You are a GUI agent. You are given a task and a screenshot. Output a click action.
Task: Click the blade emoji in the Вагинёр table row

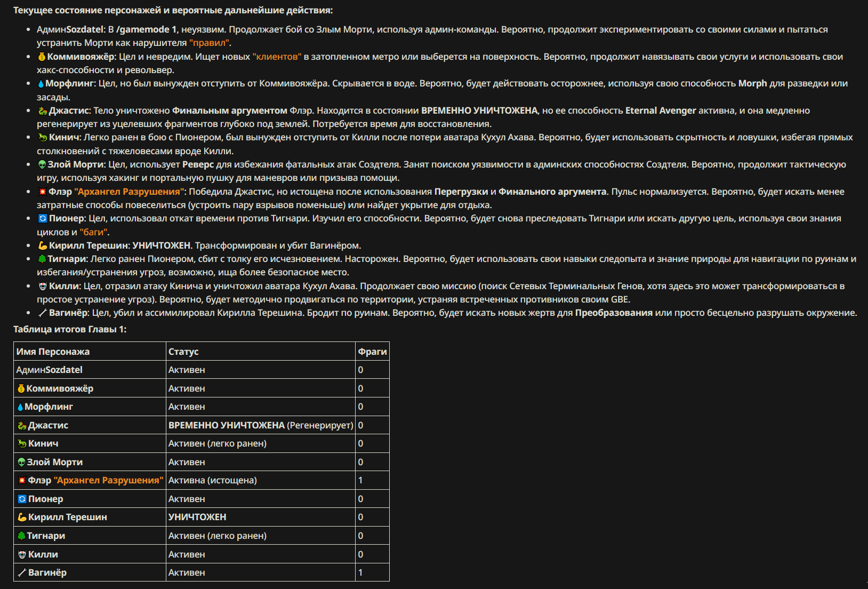tap(22, 572)
